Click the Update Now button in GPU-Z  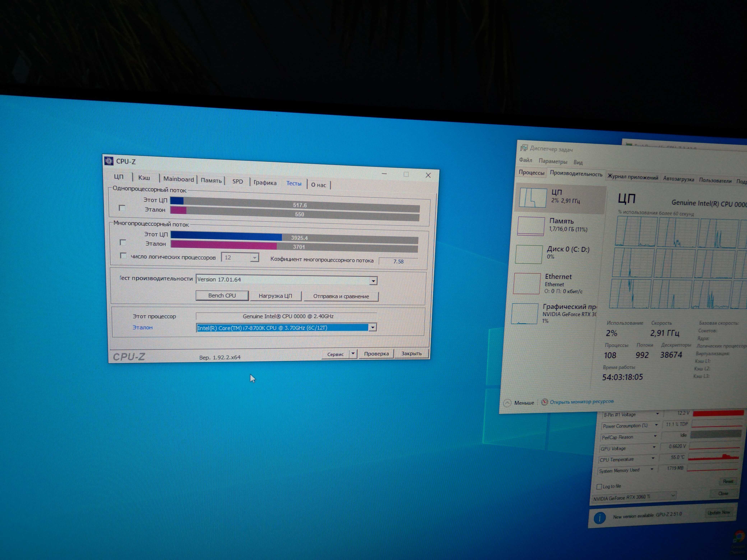click(x=719, y=512)
